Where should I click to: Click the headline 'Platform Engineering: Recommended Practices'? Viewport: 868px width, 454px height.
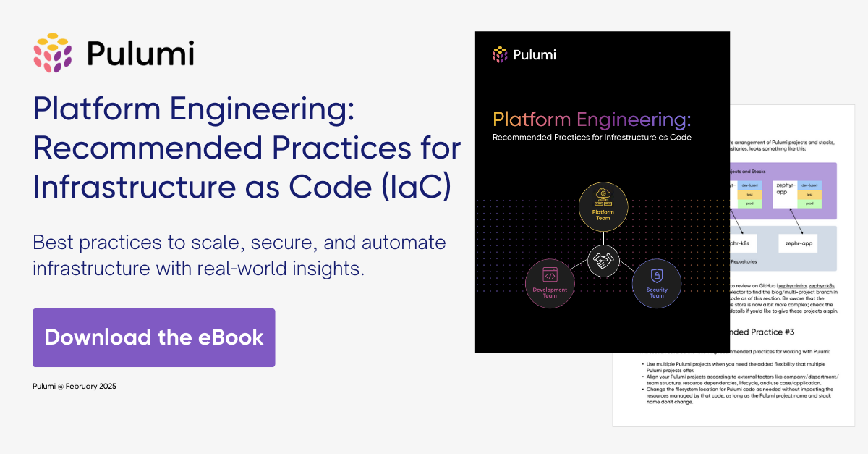[247, 148]
